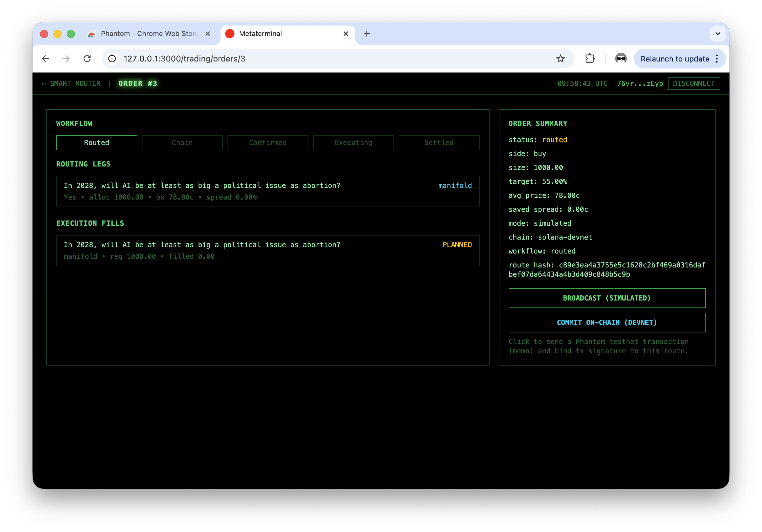Open Chrome three-dot menu
Image resolution: width=762 pixels, height=532 pixels.
pos(717,59)
